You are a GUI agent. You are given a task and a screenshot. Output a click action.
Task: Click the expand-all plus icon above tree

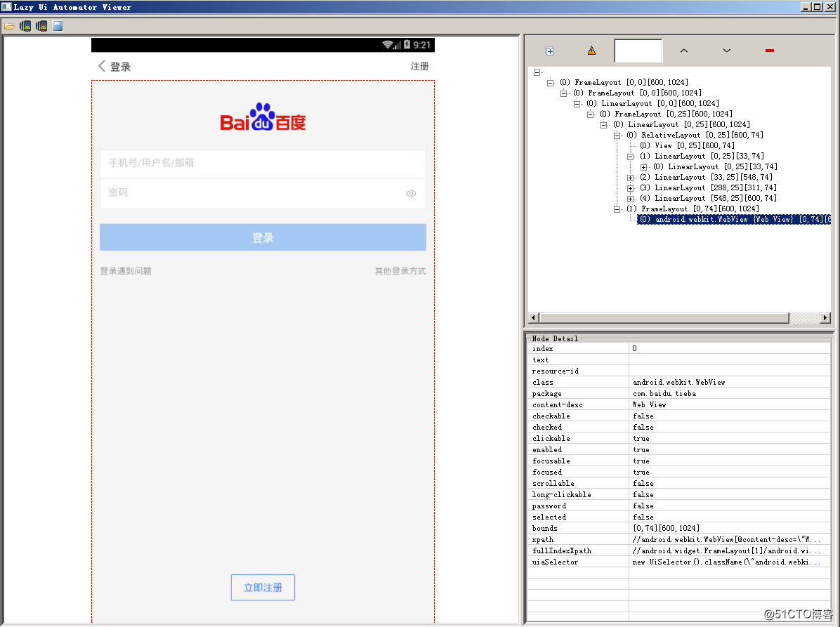coord(550,51)
